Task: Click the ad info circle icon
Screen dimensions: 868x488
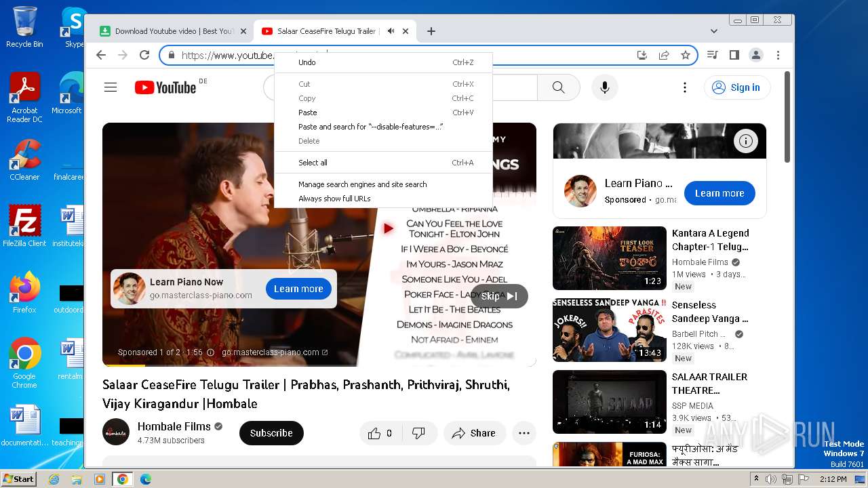Action: [x=746, y=141]
